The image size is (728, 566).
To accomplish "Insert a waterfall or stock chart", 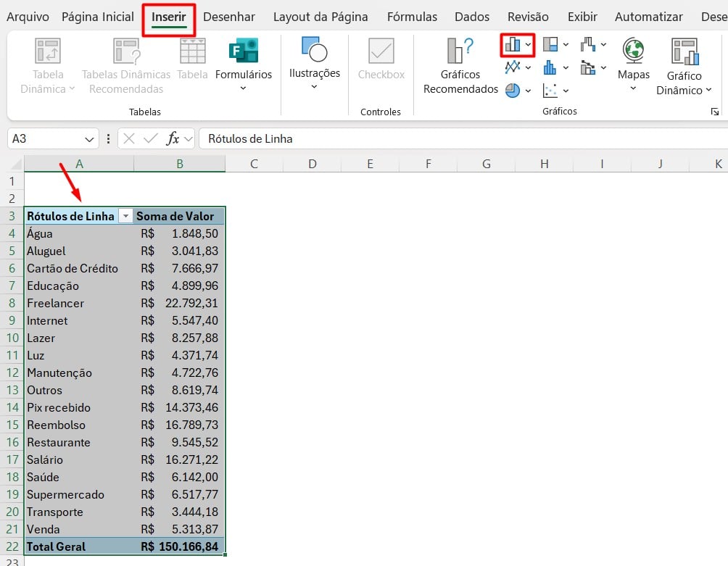I will point(588,44).
